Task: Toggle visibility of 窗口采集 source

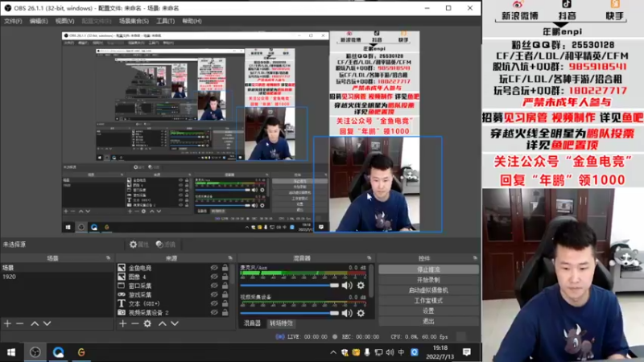Action: coord(214,286)
